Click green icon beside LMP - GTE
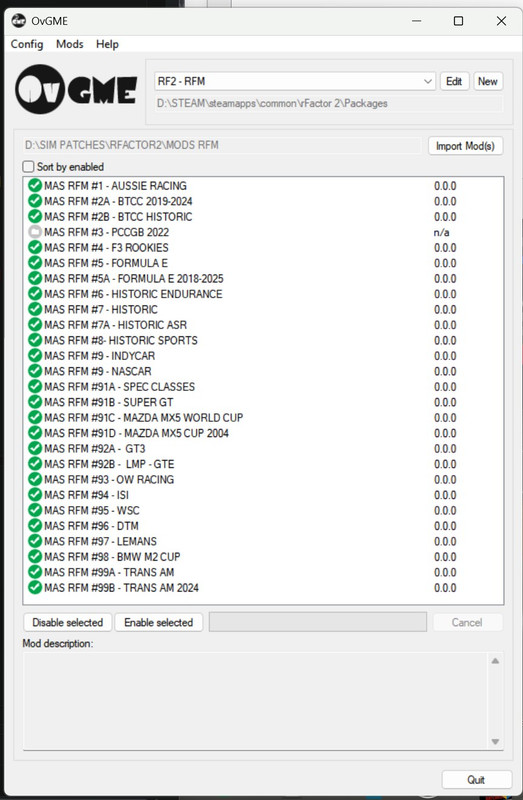The width and height of the screenshot is (523, 800). coord(35,464)
